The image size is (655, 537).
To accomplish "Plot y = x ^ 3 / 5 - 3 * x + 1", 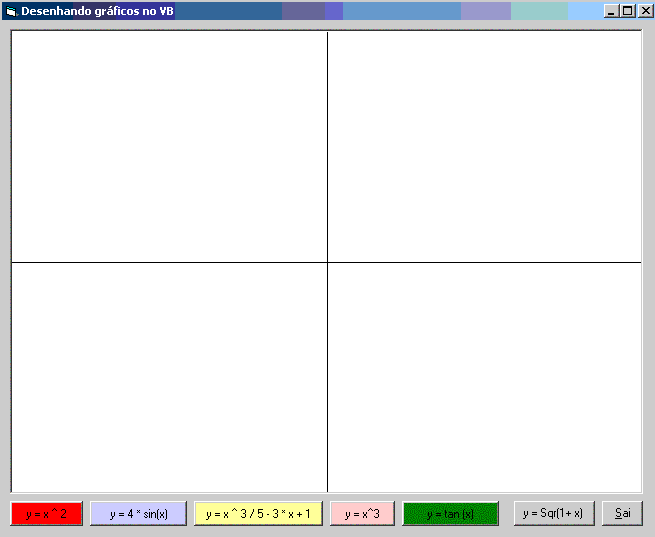I will click(258, 514).
